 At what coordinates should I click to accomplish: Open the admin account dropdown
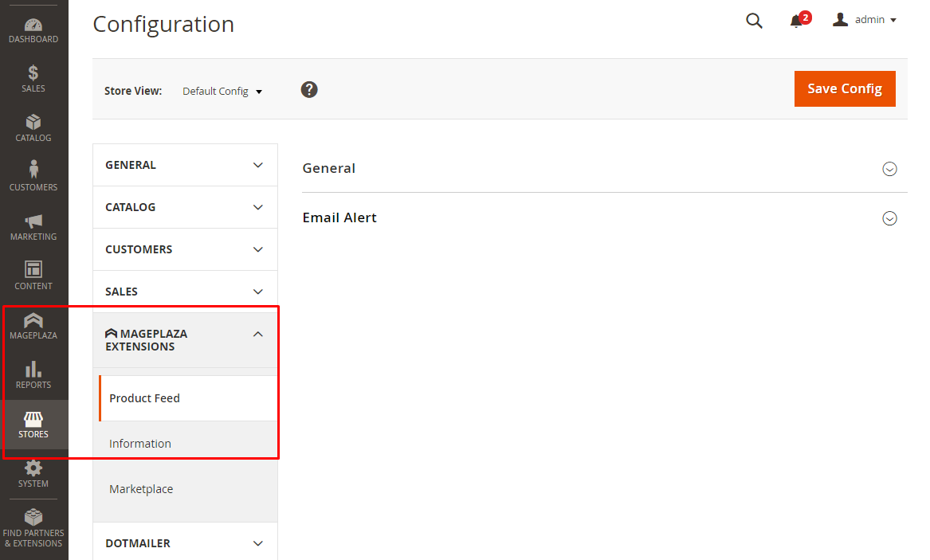point(865,20)
